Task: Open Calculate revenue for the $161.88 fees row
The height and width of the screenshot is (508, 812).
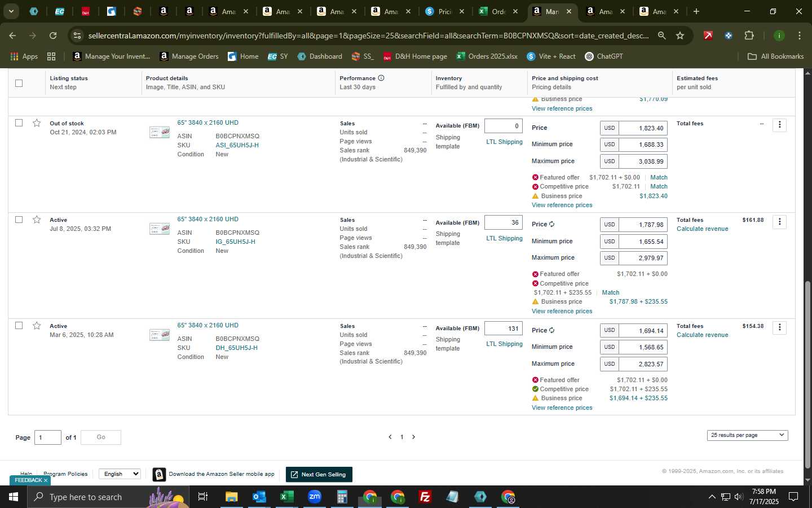Action: 702,229
